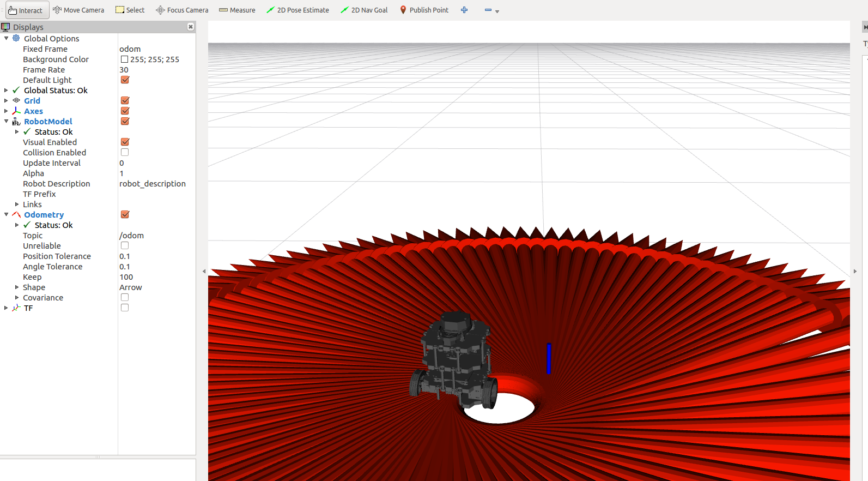Open the Shape Arrow value dropdown
Image resolution: width=868 pixels, height=481 pixels.
(156, 287)
